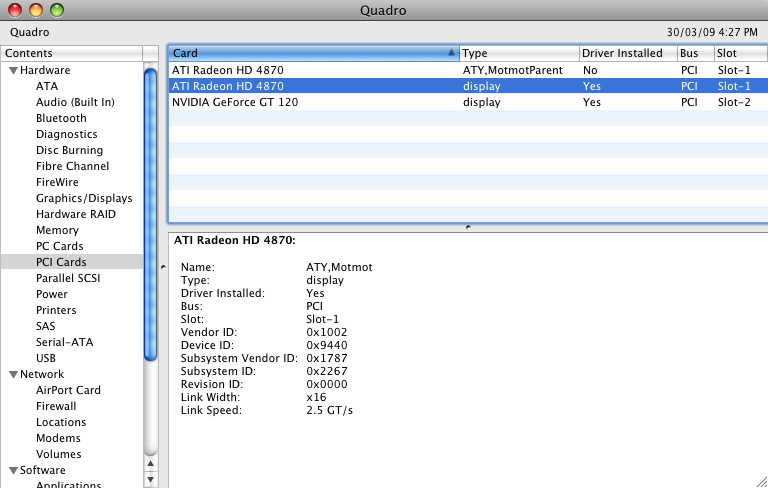This screenshot has height=488, width=768.
Task: Select FireWire in the sidebar
Action: point(57,182)
